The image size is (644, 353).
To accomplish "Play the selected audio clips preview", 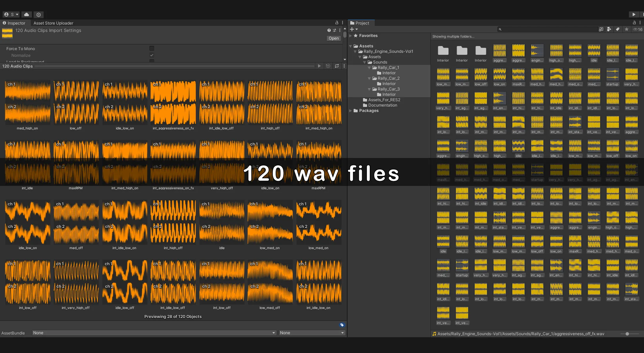I will [x=319, y=66].
